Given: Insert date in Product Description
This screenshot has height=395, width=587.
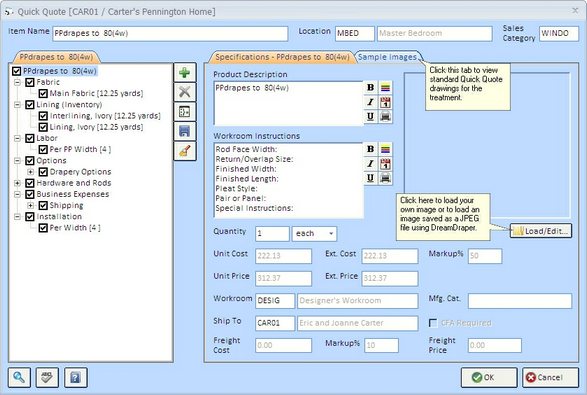Looking at the screenshot, I should tap(385, 102).
